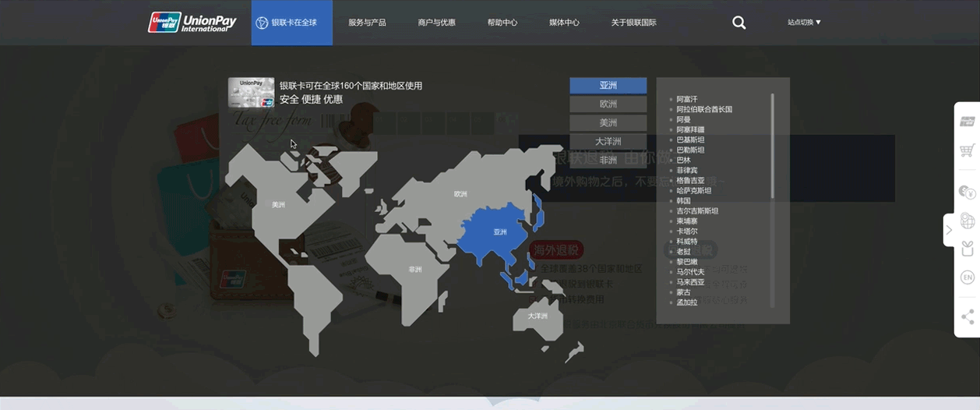Open the search magnifier icon
Screen dimensions: 980x410
[x=739, y=23]
